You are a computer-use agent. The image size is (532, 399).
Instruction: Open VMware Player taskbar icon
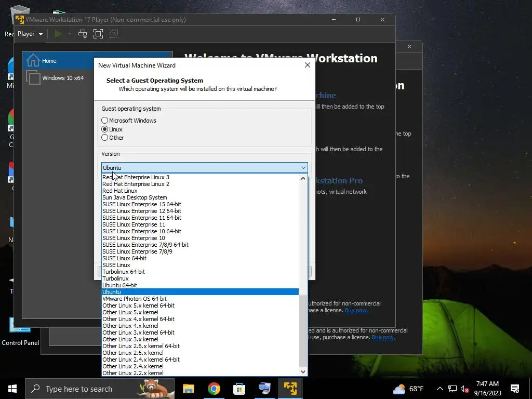(x=290, y=389)
